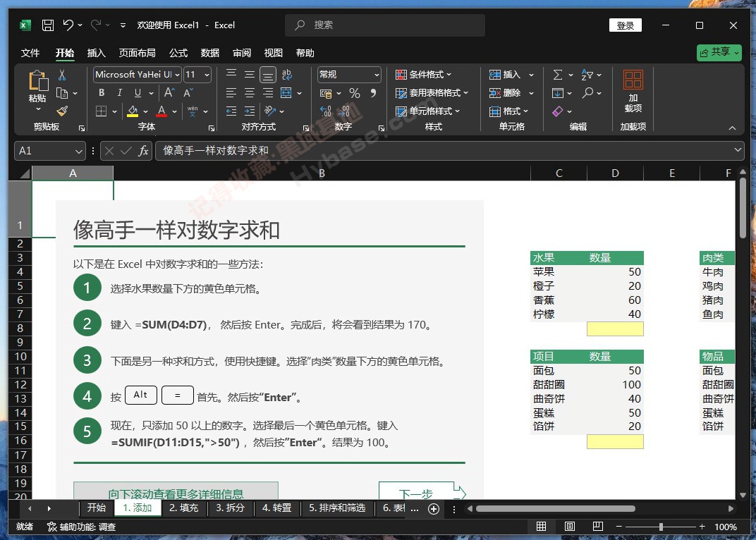The image size is (756, 540).
Task: Click the Copy icon
Action: click(62, 93)
